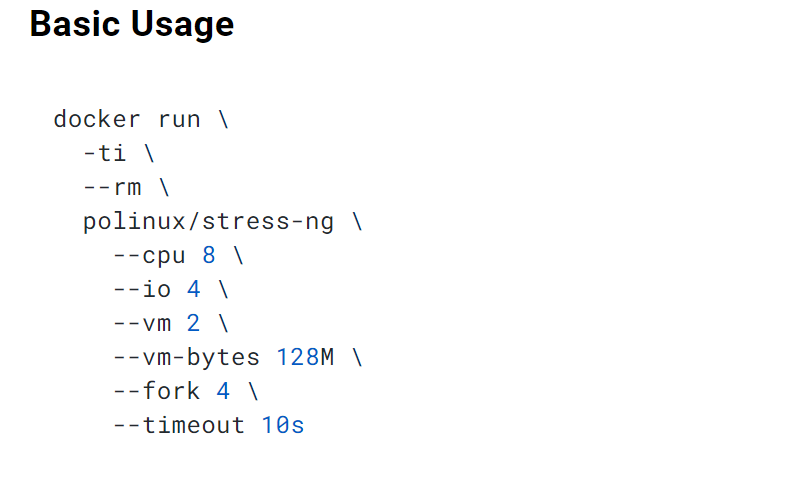The width and height of the screenshot is (795, 488).
Task: Click the --timeout option text
Action: click(x=179, y=425)
